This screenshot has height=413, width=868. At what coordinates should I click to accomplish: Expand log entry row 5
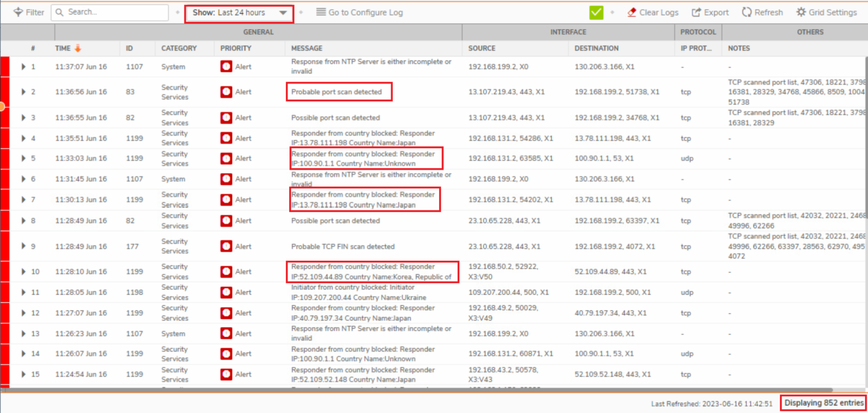pos(24,158)
